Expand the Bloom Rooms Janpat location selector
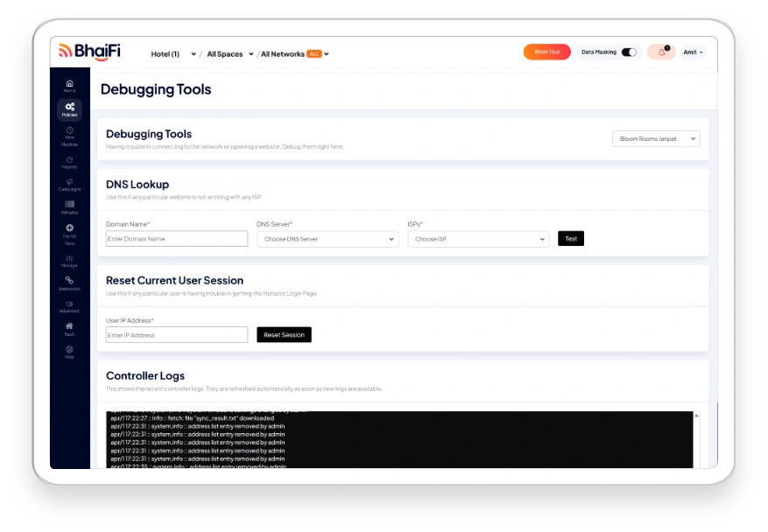The height and width of the screenshot is (532, 768). point(656,138)
